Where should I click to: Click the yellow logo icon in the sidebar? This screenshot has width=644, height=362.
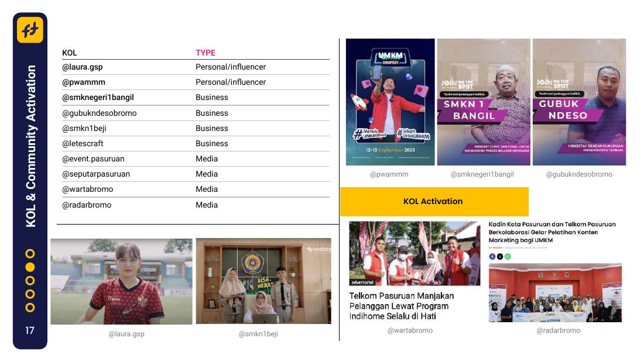click(30, 30)
